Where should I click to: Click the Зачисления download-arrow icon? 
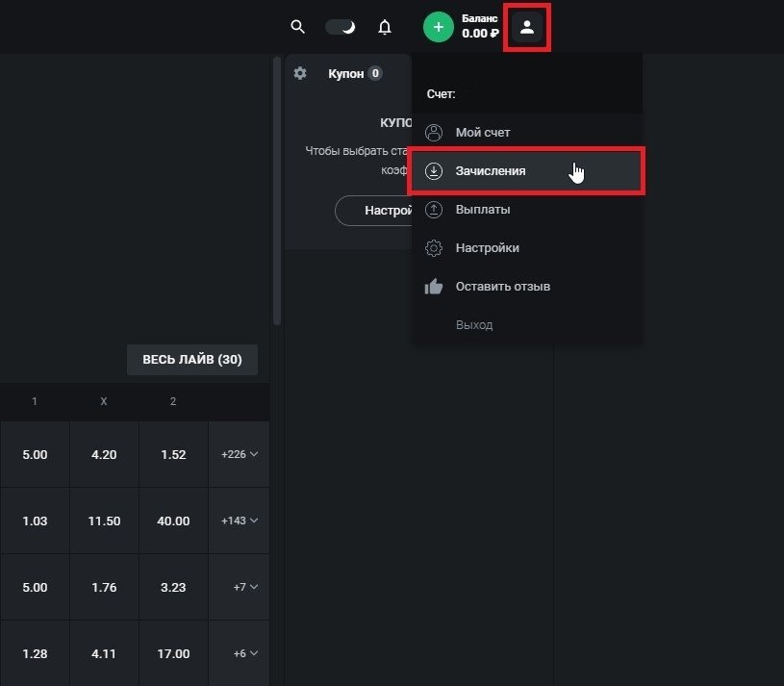[x=434, y=171]
